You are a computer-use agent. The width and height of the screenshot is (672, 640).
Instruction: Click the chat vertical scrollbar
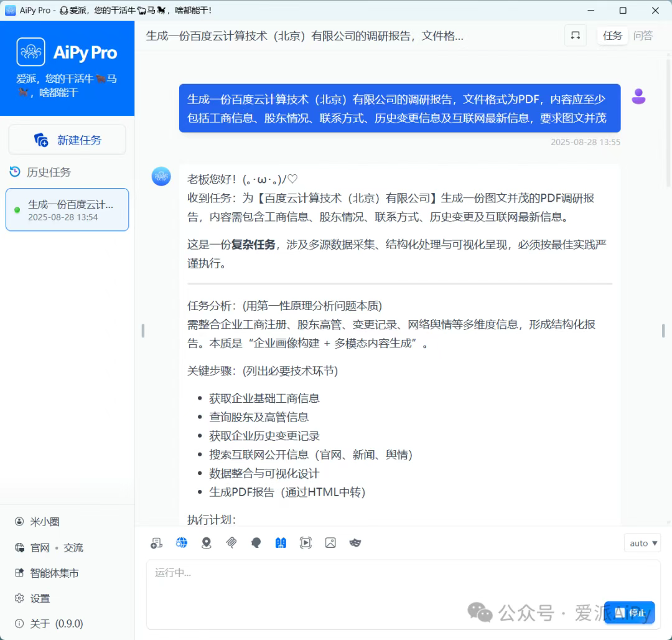tap(668, 125)
